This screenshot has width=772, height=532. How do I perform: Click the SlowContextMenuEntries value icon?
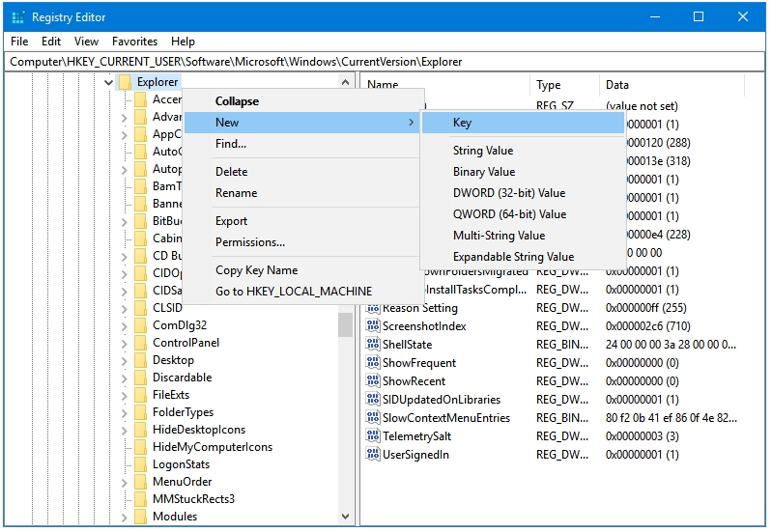[x=373, y=417]
